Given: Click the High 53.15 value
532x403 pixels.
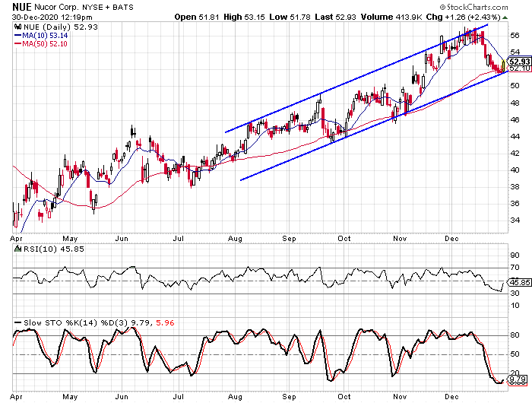Looking at the screenshot, I should (x=244, y=17).
